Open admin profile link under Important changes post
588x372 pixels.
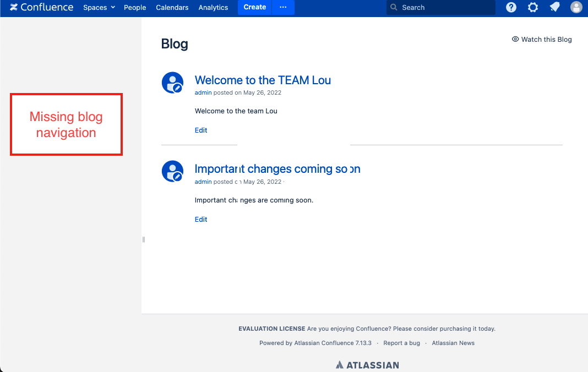pyautogui.click(x=203, y=182)
